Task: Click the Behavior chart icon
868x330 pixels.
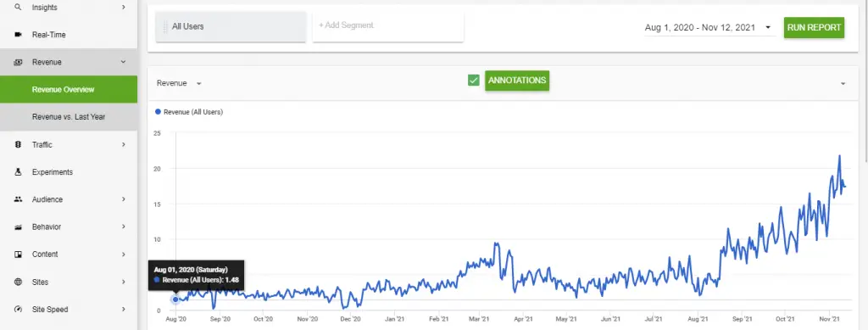Action: click(18, 227)
